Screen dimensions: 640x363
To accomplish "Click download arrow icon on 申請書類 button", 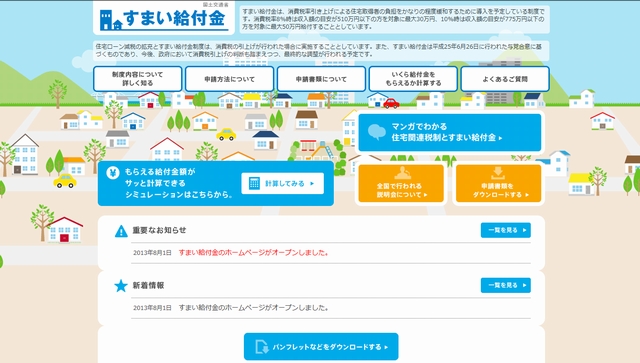I will 498,173.
